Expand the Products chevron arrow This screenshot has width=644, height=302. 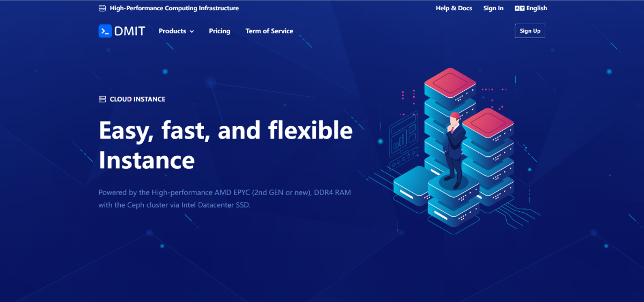tap(192, 32)
